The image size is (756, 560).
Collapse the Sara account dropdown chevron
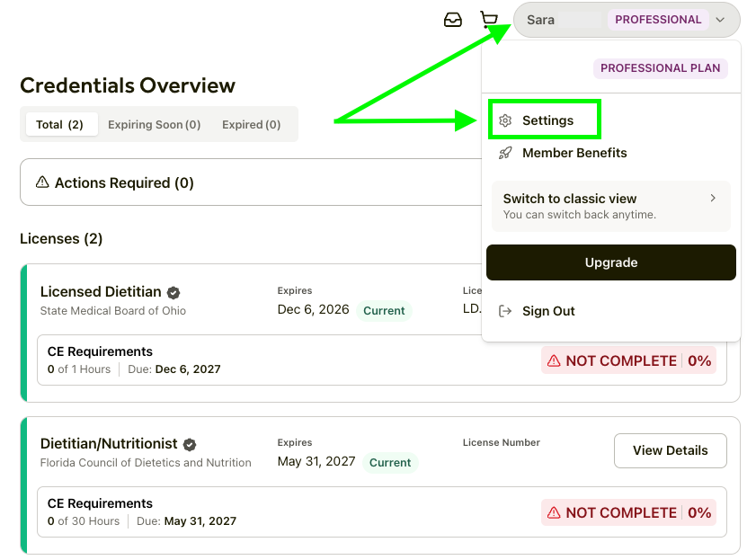point(720,20)
